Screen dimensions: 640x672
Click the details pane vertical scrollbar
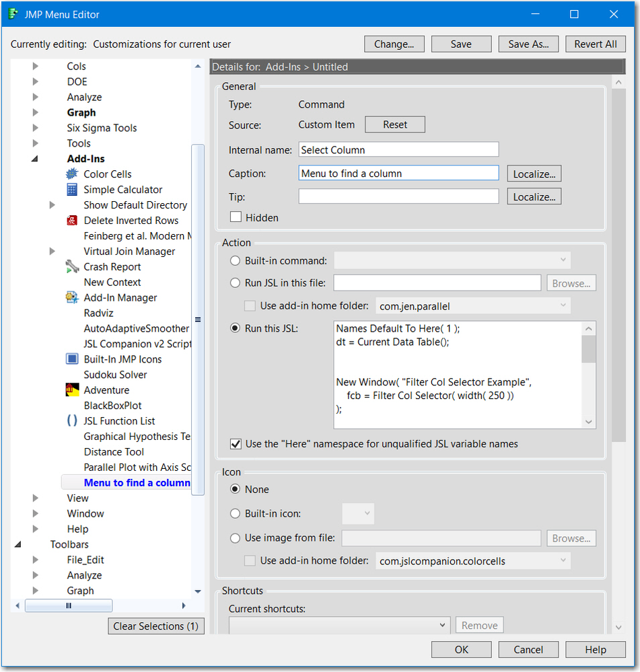(x=618, y=266)
